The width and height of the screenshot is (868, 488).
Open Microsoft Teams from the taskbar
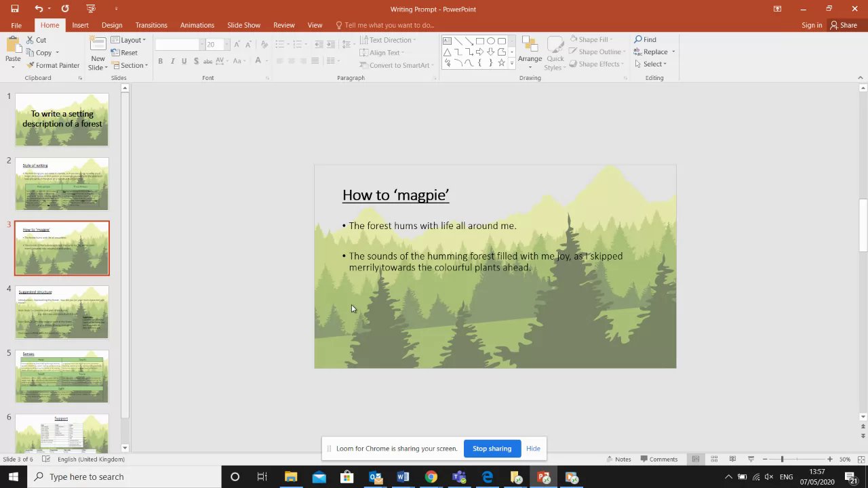(459, 477)
